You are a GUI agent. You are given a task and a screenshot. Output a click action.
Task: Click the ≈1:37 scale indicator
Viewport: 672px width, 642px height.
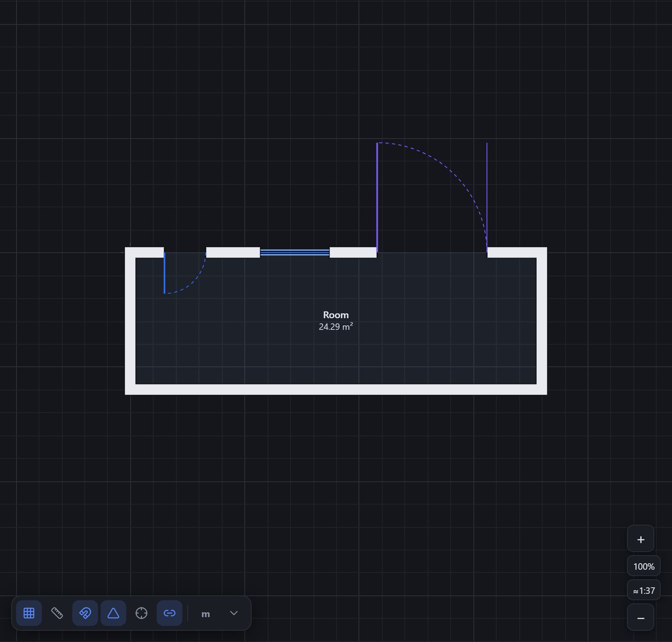coord(644,590)
